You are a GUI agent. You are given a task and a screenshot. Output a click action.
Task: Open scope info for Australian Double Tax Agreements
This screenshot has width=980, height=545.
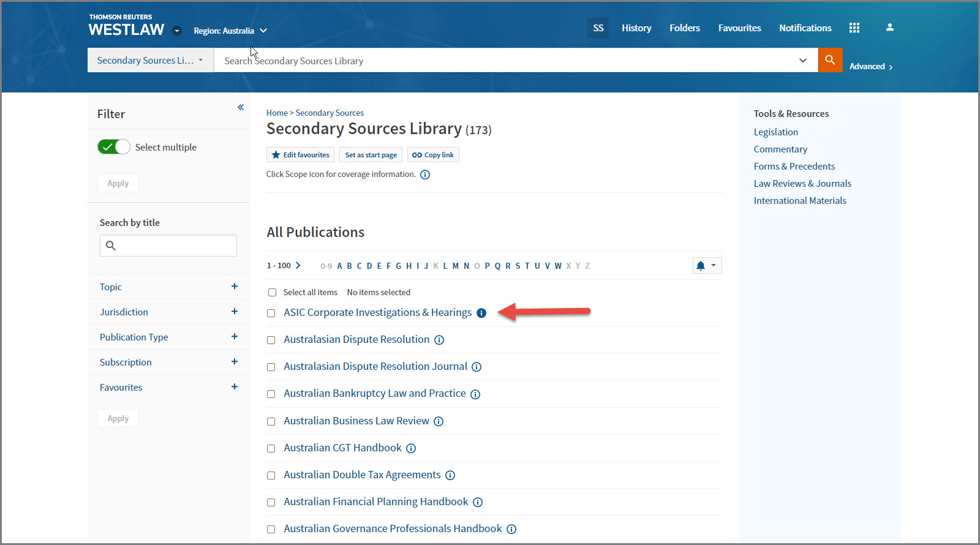tap(450, 475)
